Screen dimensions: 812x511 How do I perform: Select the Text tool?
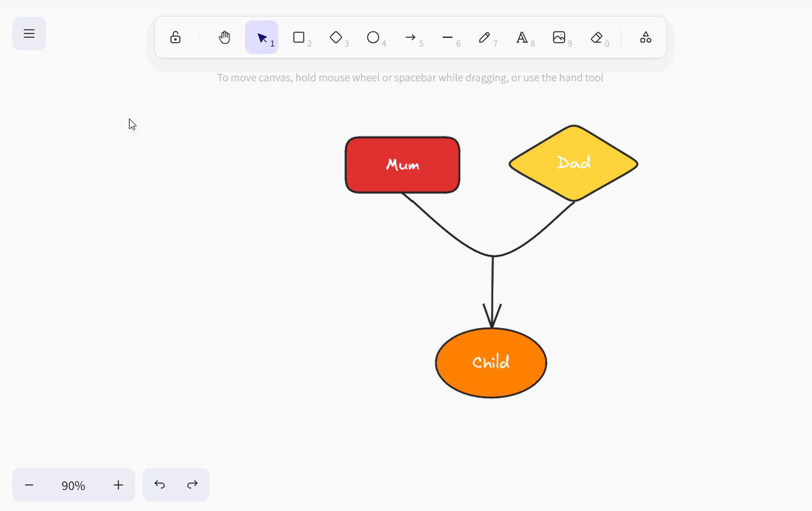click(522, 38)
